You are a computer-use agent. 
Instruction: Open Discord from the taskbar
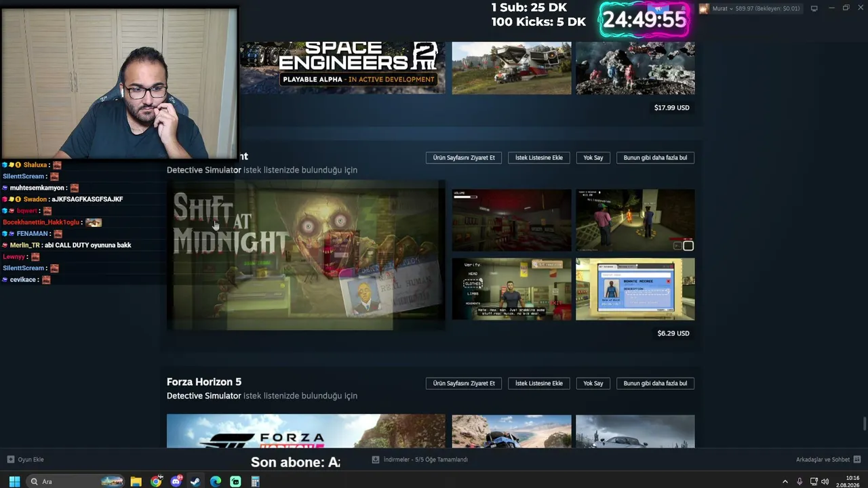point(176,481)
